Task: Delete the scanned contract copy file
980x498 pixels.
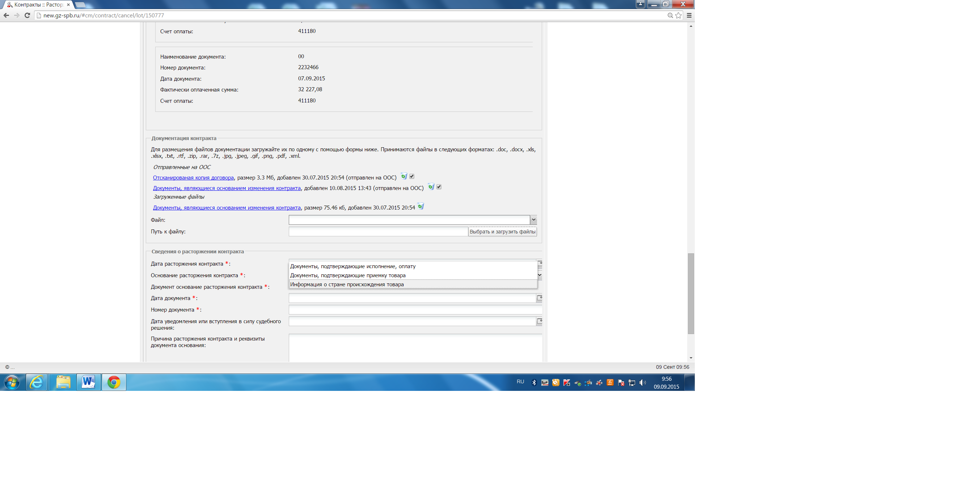Action: (x=404, y=176)
